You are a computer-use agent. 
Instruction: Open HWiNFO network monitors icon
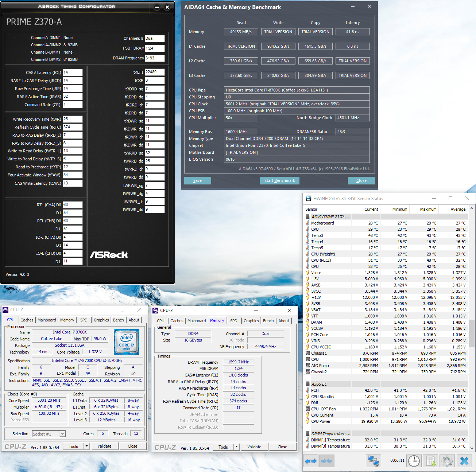tap(374, 461)
